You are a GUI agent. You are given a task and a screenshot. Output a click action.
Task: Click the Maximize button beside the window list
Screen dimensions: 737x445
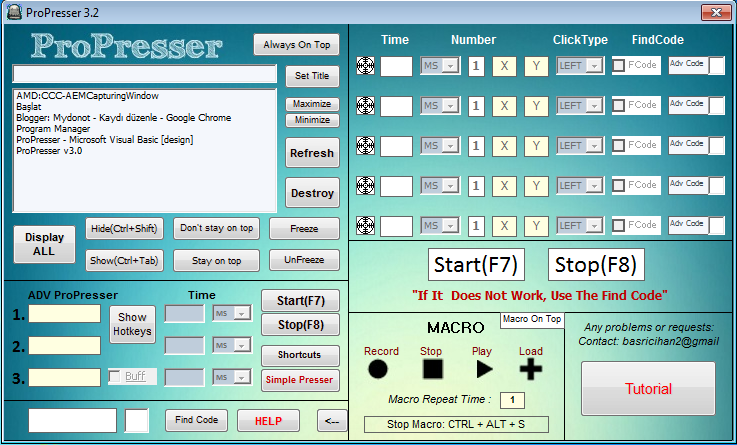(312, 104)
